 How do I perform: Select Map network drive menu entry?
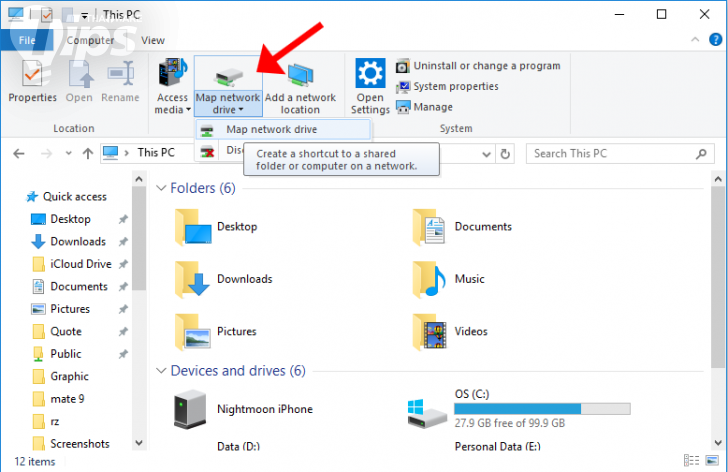(x=283, y=129)
